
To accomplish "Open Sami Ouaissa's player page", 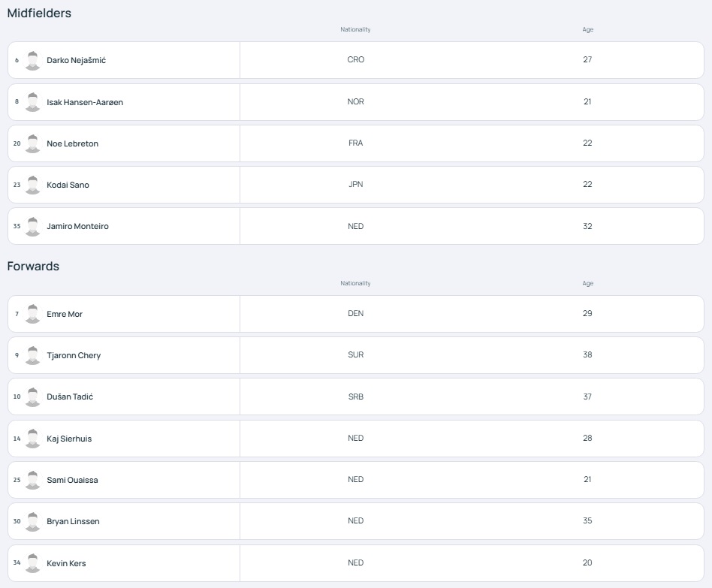I will pyautogui.click(x=72, y=480).
